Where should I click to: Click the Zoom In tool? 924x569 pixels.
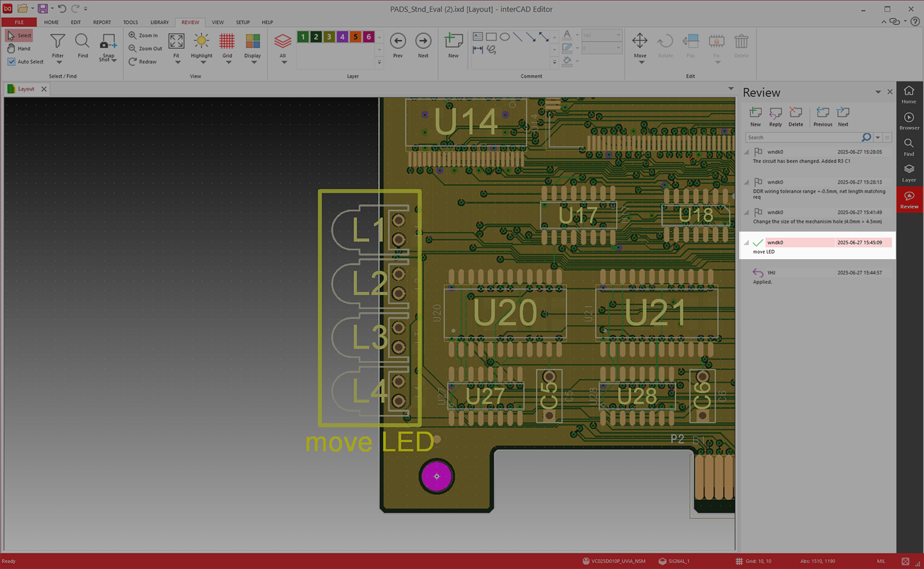pos(143,35)
